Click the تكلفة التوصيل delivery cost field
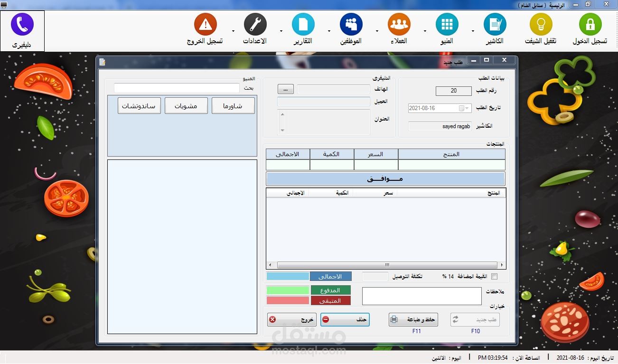The height and width of the screenshot is (364, 618). pos(375,277)
